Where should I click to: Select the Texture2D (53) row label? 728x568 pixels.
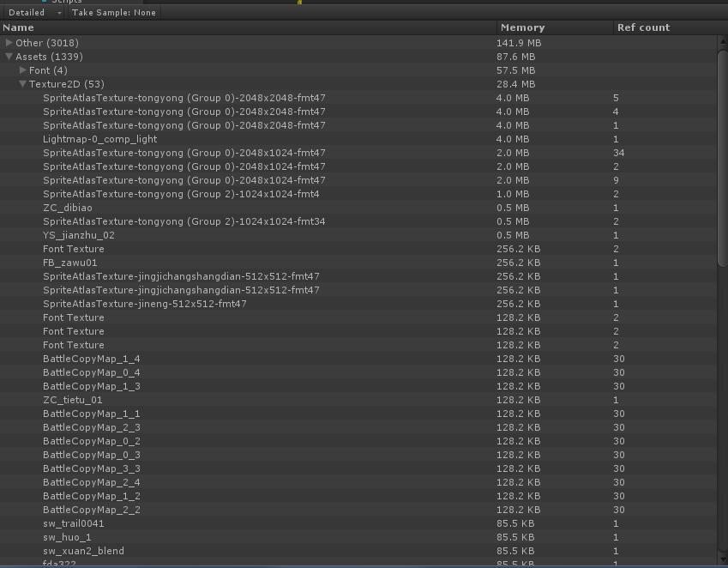(x=66, y=84)
